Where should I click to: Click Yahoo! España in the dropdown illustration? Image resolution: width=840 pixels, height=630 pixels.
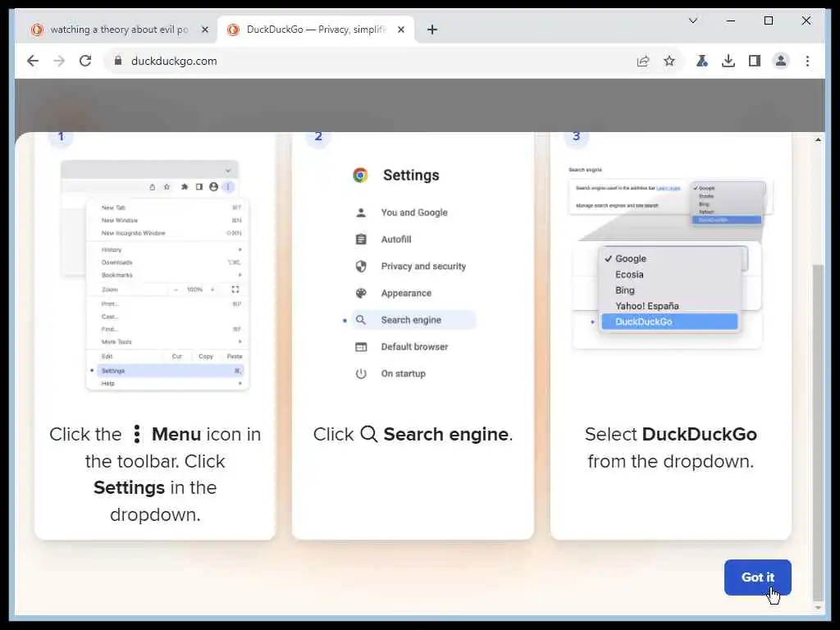[646, 306]
